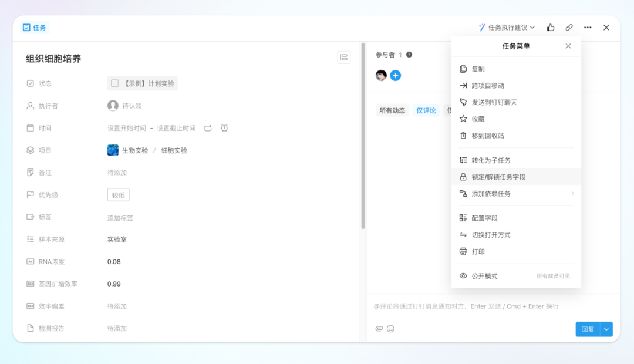634x364 pixels.
Task: Click the 参与者 label
Action: coord(385,55)
